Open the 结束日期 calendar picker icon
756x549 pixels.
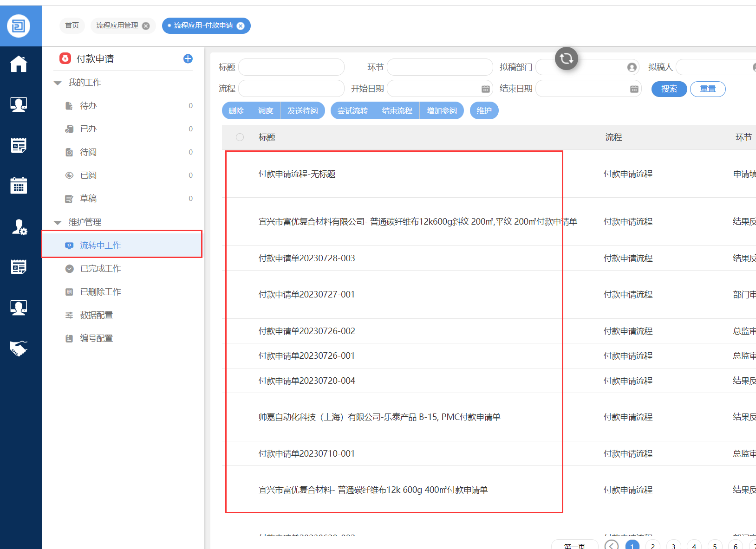coord(634,89)
